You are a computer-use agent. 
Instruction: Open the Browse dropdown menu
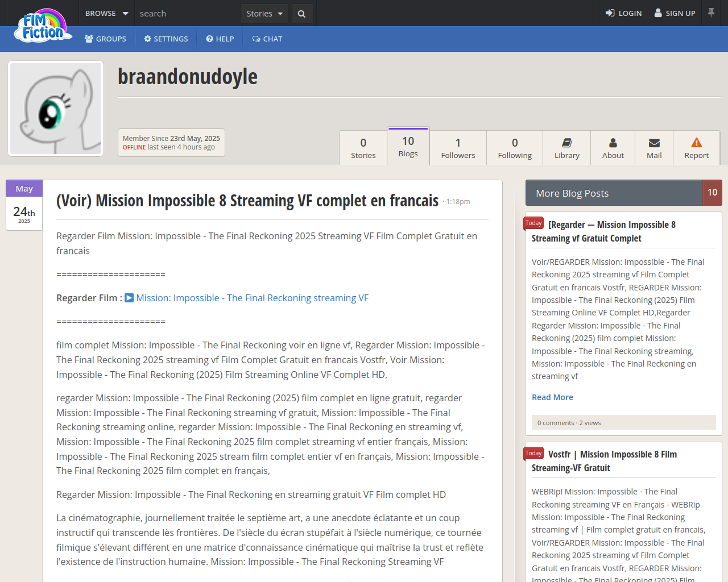[107, 13]
